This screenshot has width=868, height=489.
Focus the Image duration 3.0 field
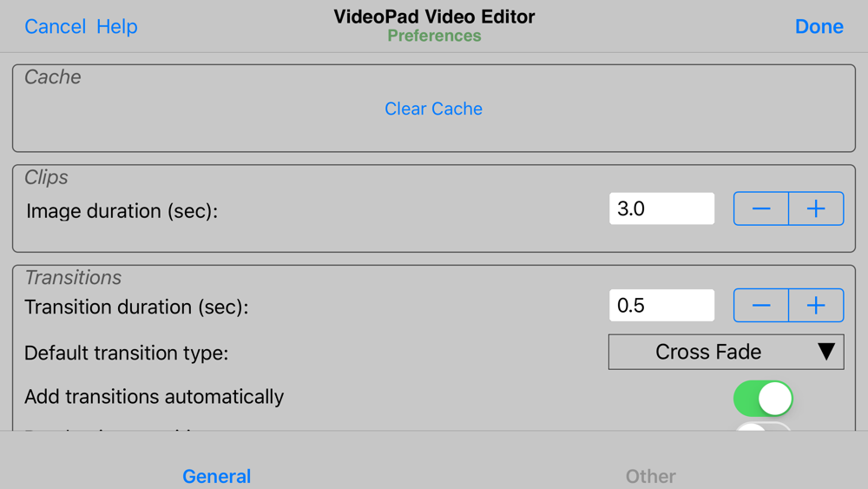[661, 208]
